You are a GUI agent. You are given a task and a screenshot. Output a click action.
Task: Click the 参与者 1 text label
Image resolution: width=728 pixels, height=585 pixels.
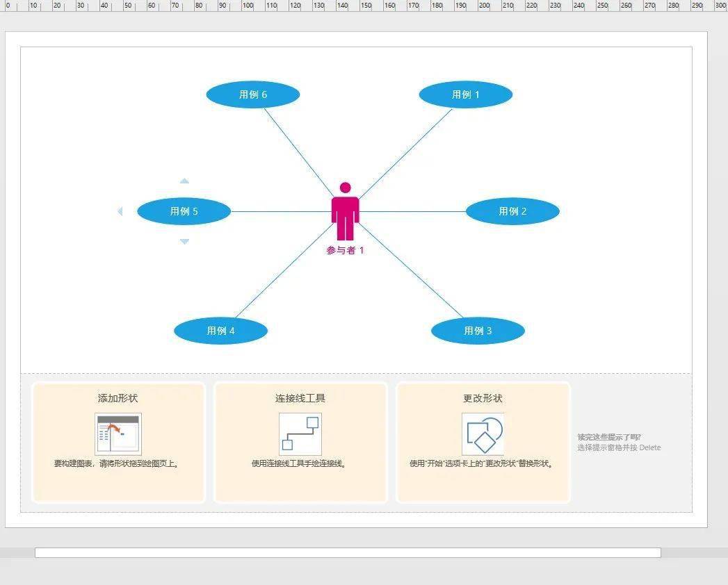pos(345,251)
